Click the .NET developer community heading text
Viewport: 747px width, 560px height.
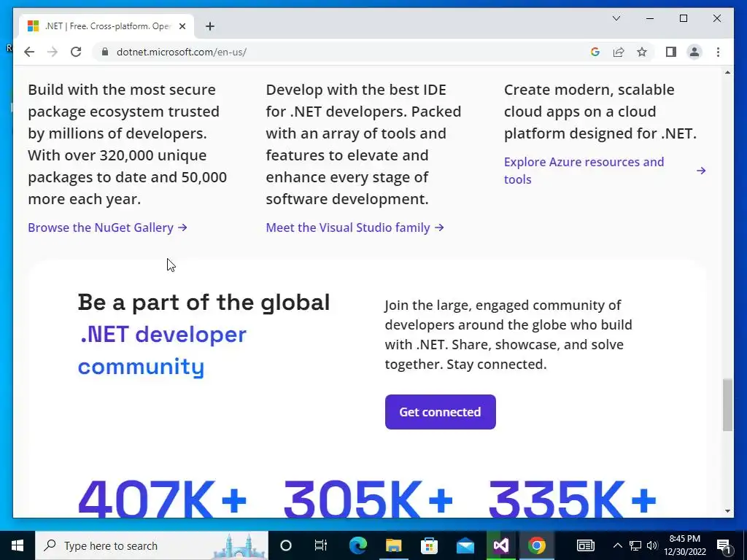[x=162, y=351]
